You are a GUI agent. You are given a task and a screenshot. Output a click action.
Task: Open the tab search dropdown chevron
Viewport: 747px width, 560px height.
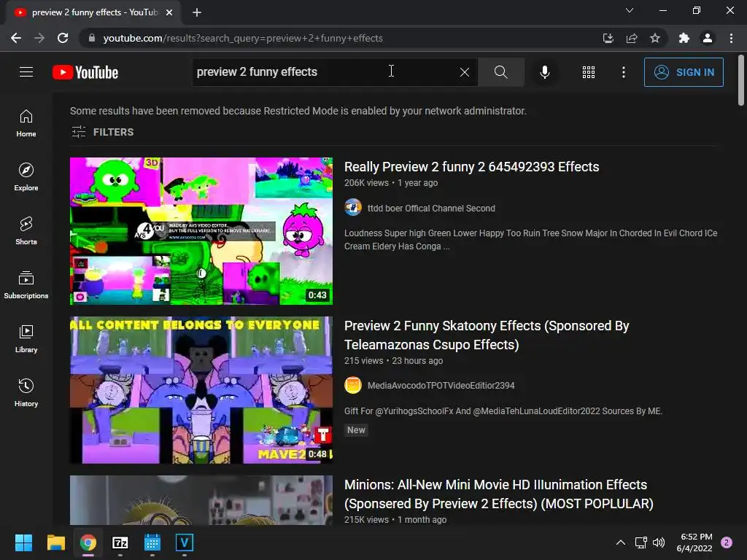click(x=630, y=10)
